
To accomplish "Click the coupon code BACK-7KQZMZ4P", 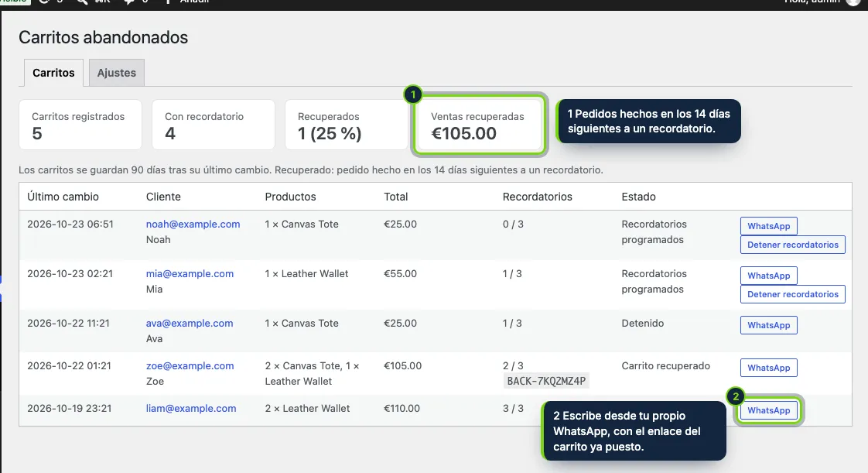I will click(546, 381).
